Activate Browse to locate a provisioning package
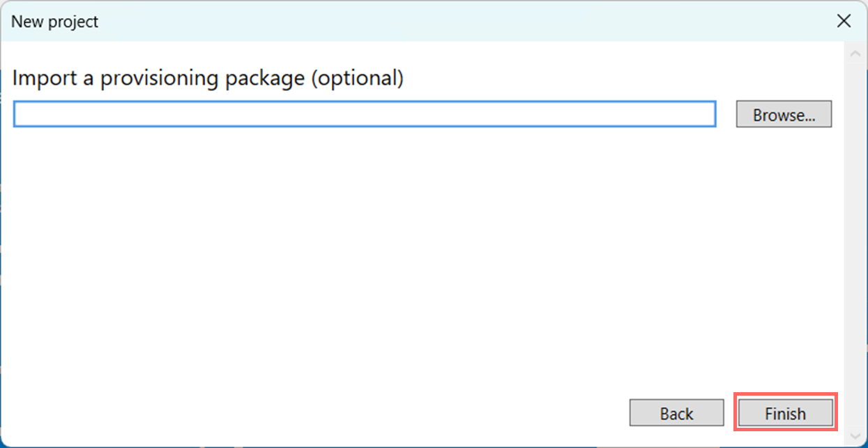Viewport: 868px width, 448px height. pyautogui.click(x=784, y=114)
